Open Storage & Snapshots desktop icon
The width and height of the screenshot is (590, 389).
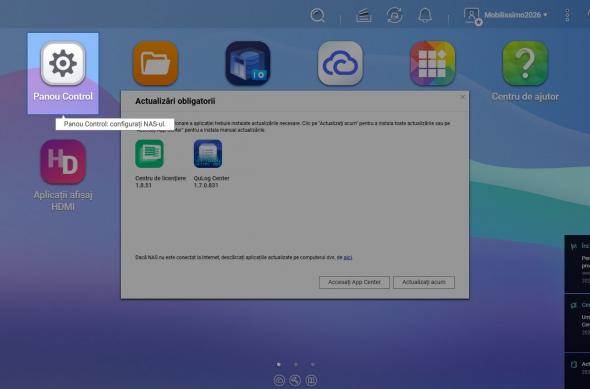coord(248,63)
